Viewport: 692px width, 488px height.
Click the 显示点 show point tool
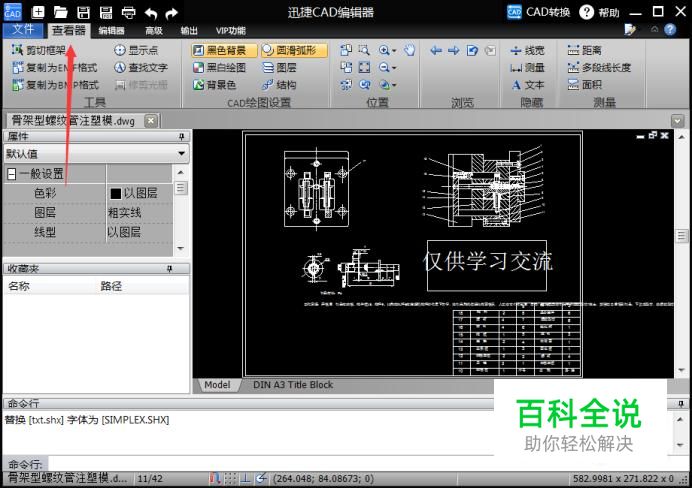click(x=136, y=50)
